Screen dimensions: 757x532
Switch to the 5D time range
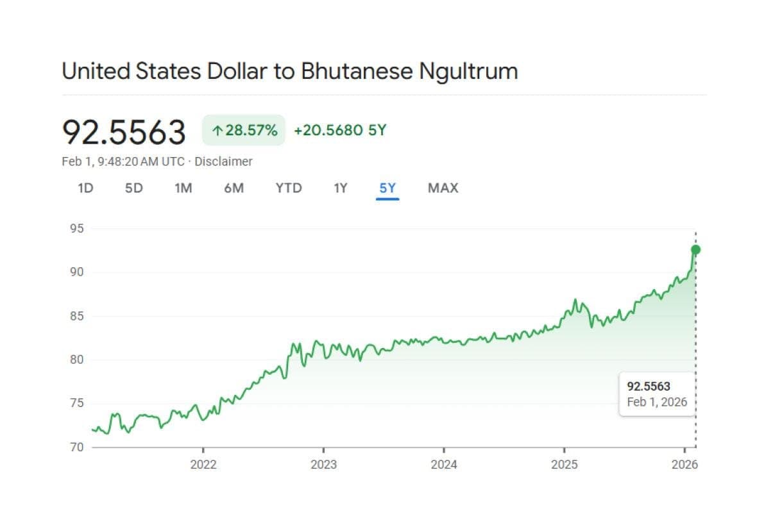pos(134,188)
